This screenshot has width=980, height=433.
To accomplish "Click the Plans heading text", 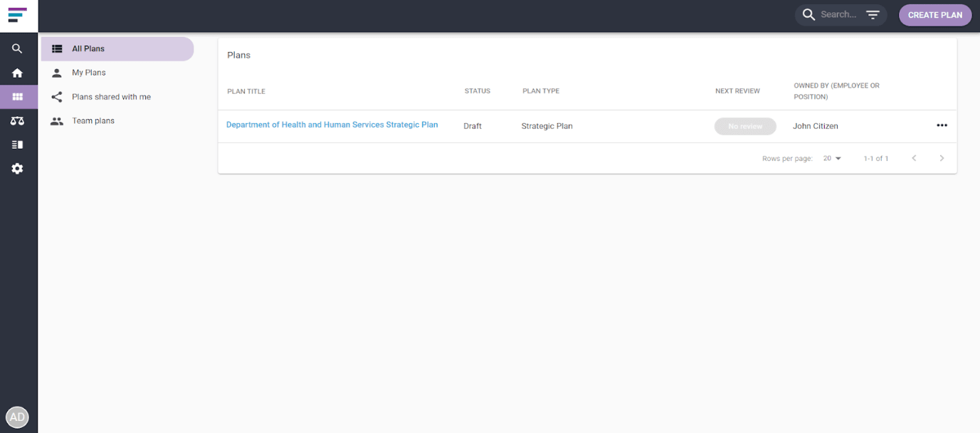I will pyautogui.click(x=238, y=55).
